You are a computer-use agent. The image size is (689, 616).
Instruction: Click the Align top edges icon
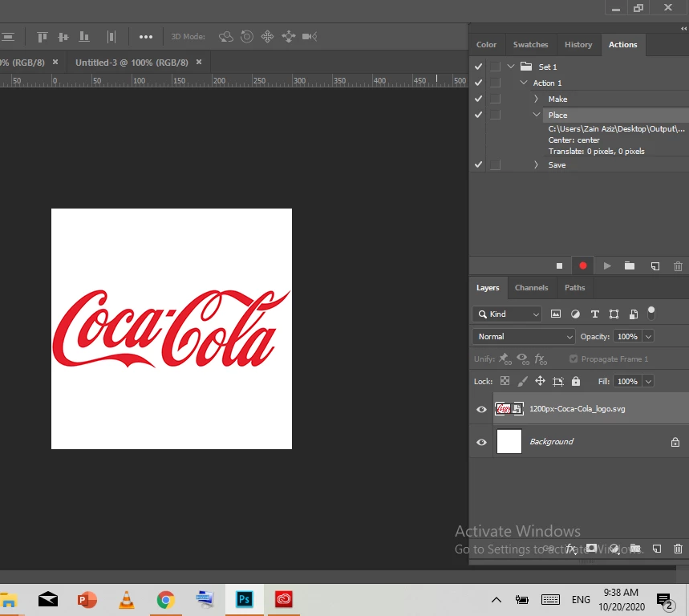pyautogui.click(x=42, y=37)
